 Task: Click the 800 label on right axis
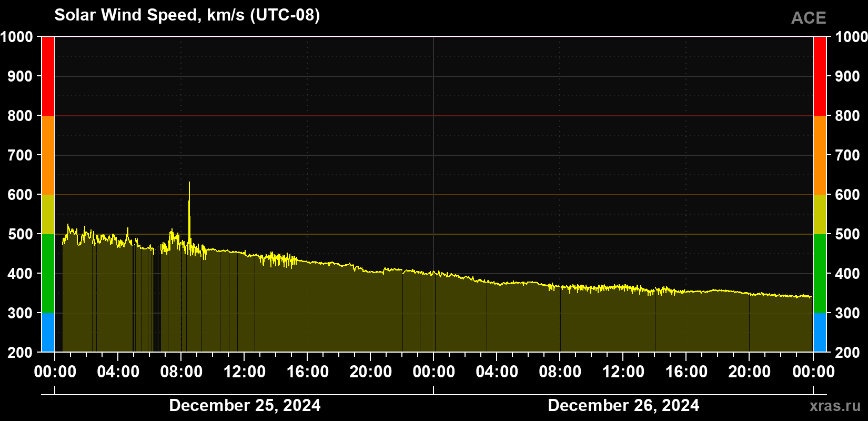click(x=847, y=116)
